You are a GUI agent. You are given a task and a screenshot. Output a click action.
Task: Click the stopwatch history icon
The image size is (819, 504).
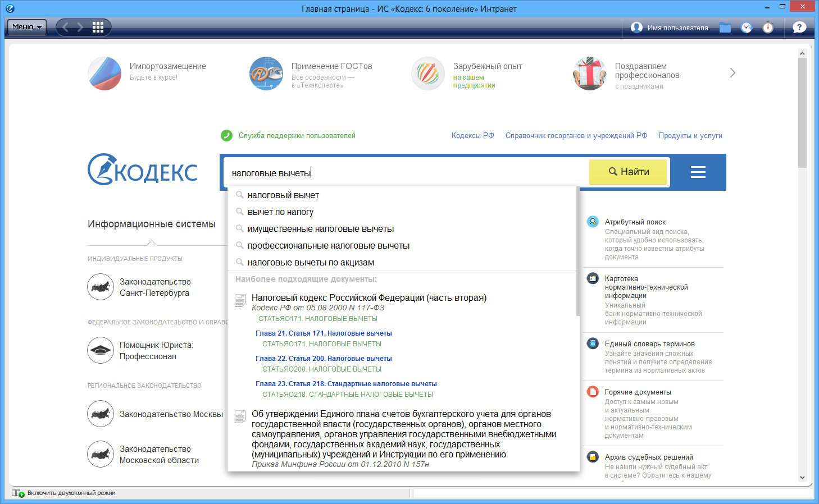point(768,27)
